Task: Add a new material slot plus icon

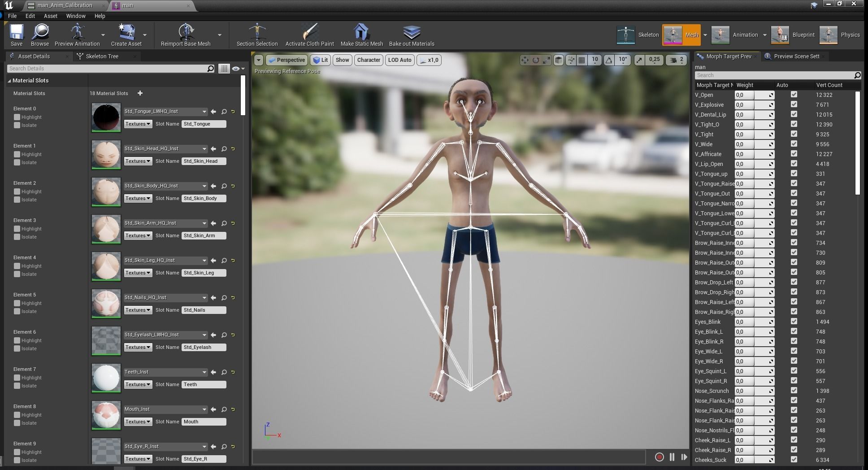Action: coord(140,93)
